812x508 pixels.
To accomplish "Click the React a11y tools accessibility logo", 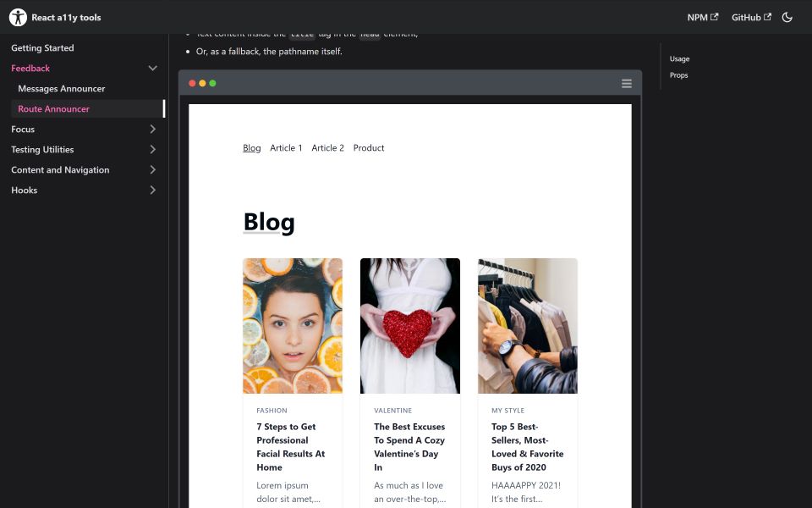I will coord(18,17).
